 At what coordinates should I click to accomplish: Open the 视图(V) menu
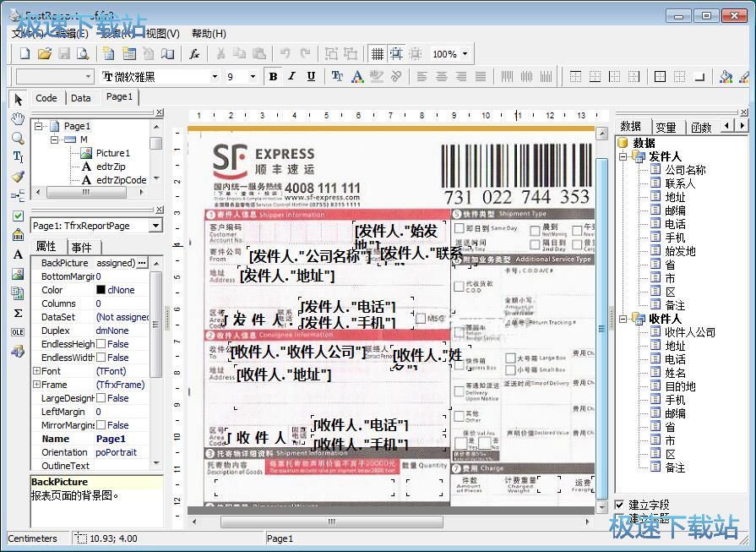(162, 33)
